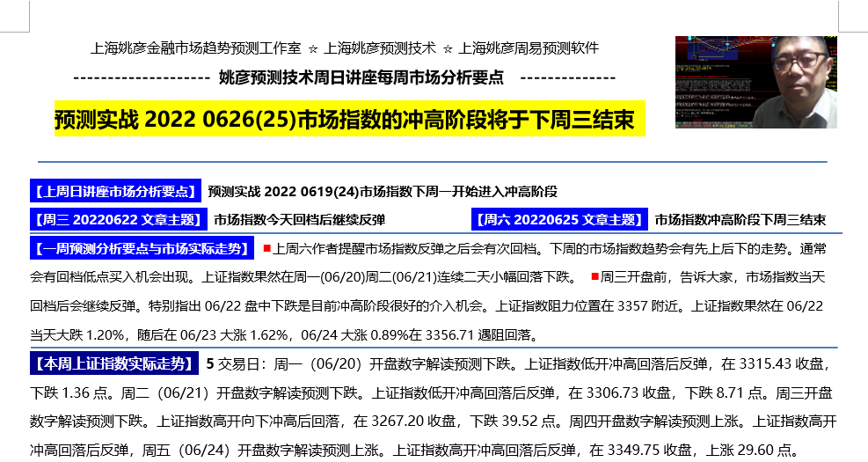Click text 市场指数今天回档后继续反弹

(300, 220)
